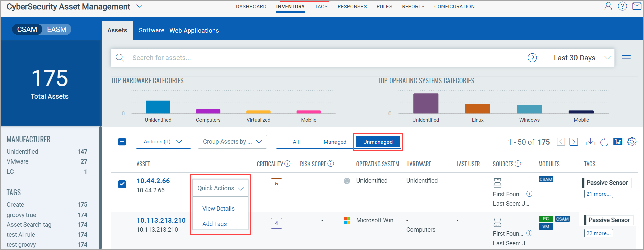The height and width of the screenshot is (250, 644).
Task: Open the Actions (1) dropdown
Action: click(163, 142)
